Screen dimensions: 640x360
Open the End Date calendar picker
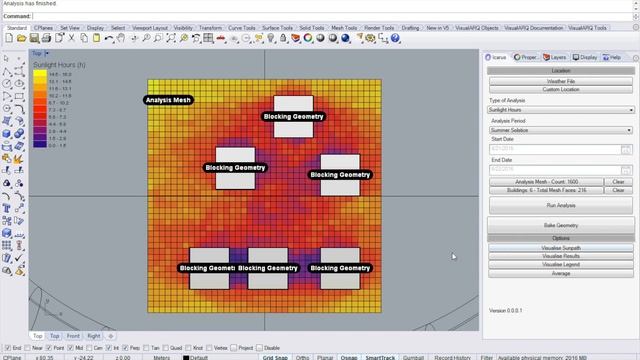626,170
